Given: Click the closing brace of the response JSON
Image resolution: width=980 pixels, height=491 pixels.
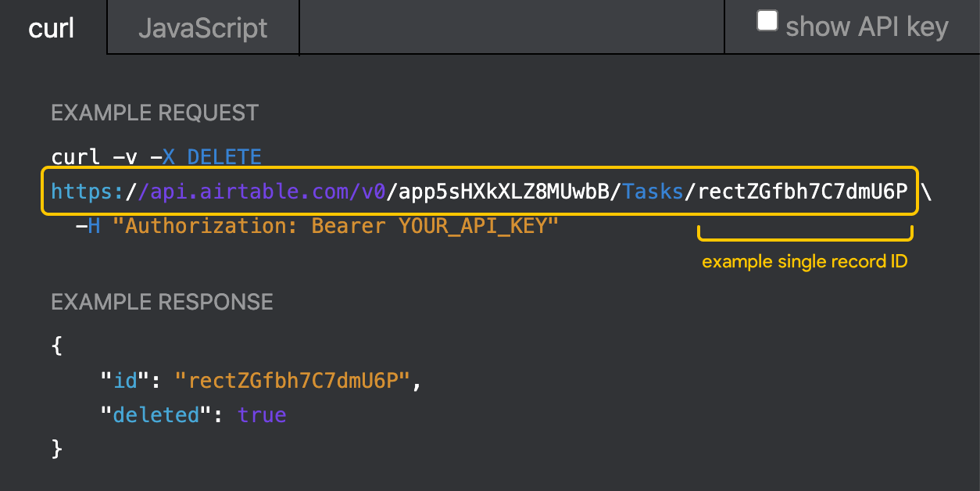Looking at the screenshot, I should [x=56, y=448].
